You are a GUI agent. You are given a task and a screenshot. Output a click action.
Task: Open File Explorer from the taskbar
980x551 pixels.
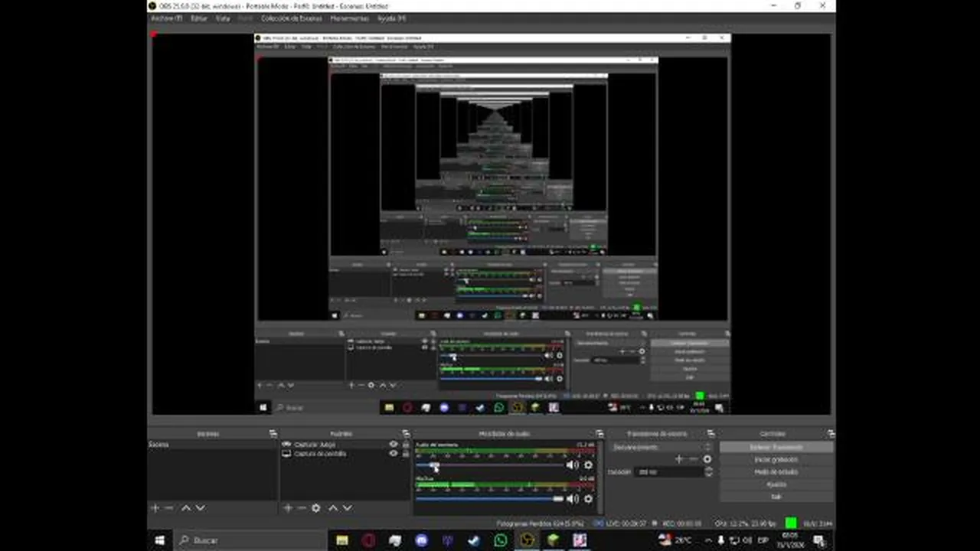[342, 540]
